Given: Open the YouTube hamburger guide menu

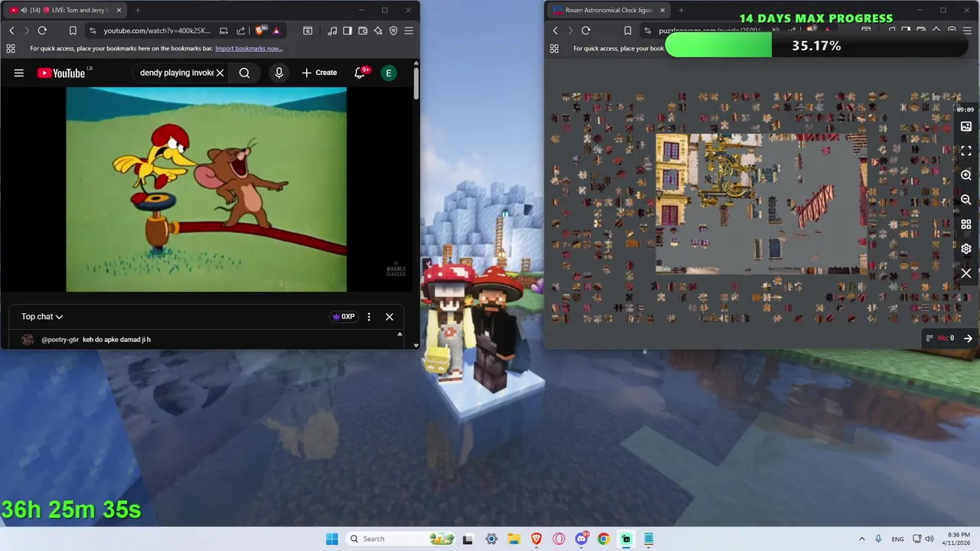Looking at the screenshot, I should (18, 73).
